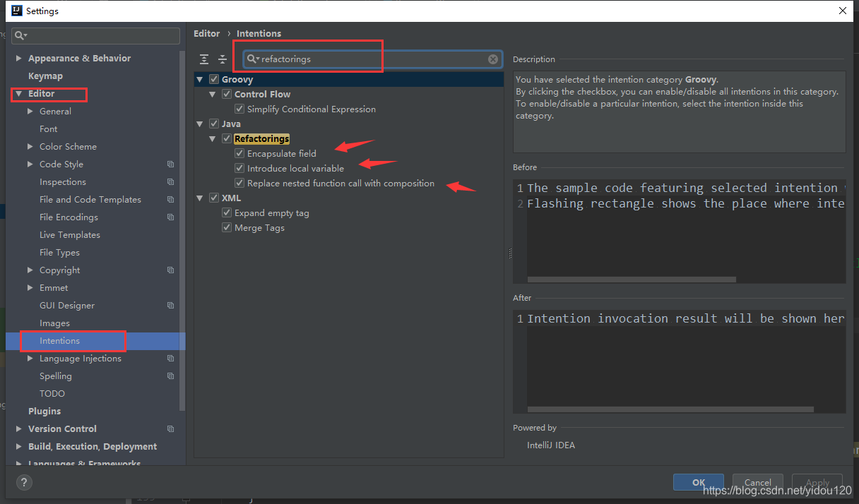Viewport: 859px width, 504px height.
Task: Expand Appearance & Behavior settings section
Action: click(x=18, y=59)
